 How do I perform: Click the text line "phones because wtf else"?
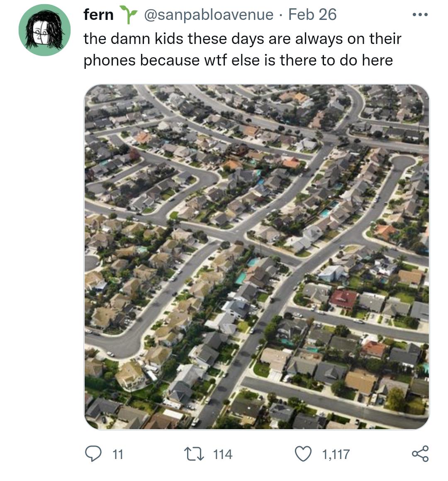click(x=156, y=60)
